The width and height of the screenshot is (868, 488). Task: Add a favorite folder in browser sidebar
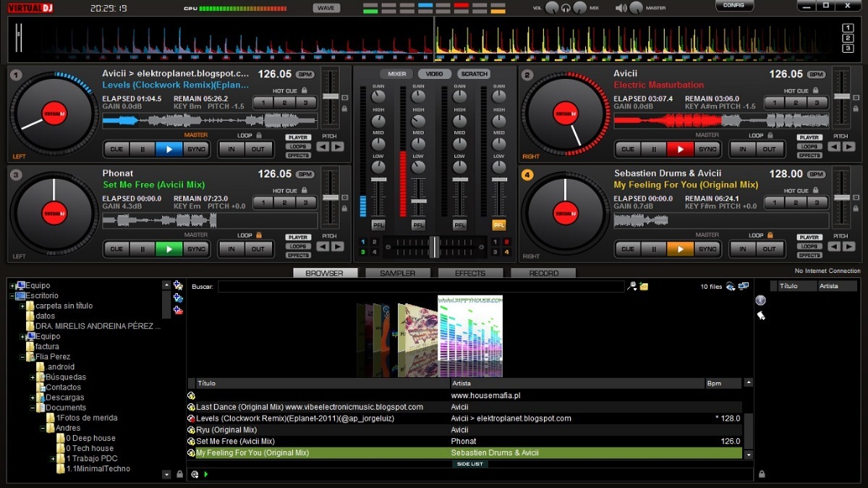tap(178, 286)
